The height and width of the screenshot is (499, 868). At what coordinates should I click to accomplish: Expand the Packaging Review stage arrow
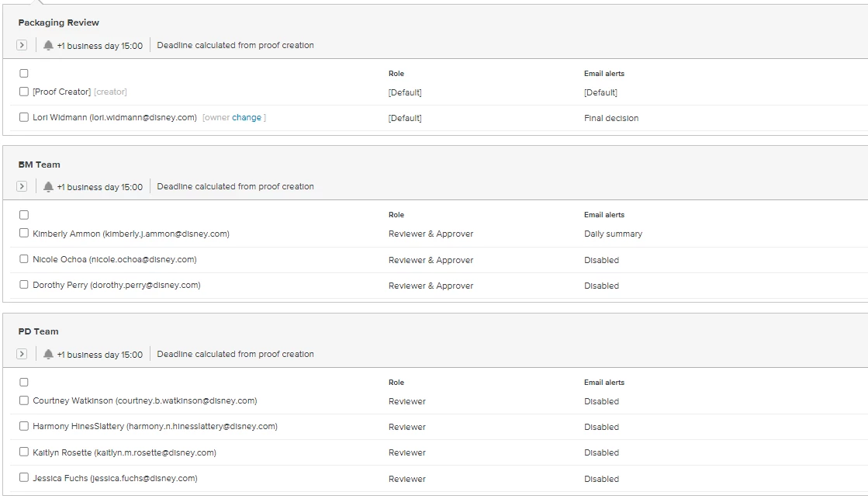tap(22, 46)
